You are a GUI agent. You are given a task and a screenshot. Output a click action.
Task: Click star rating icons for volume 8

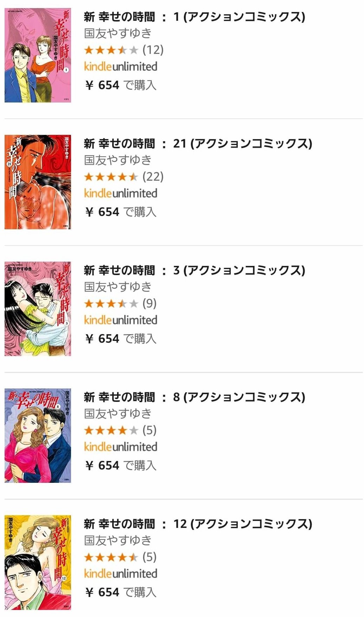tap(111, 430)
